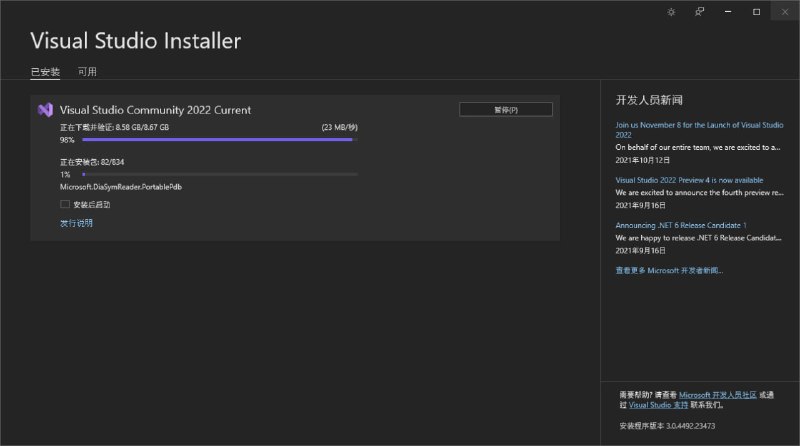
Task: Minimize the Visual Studio Installer window
Action: click(728, 12)
